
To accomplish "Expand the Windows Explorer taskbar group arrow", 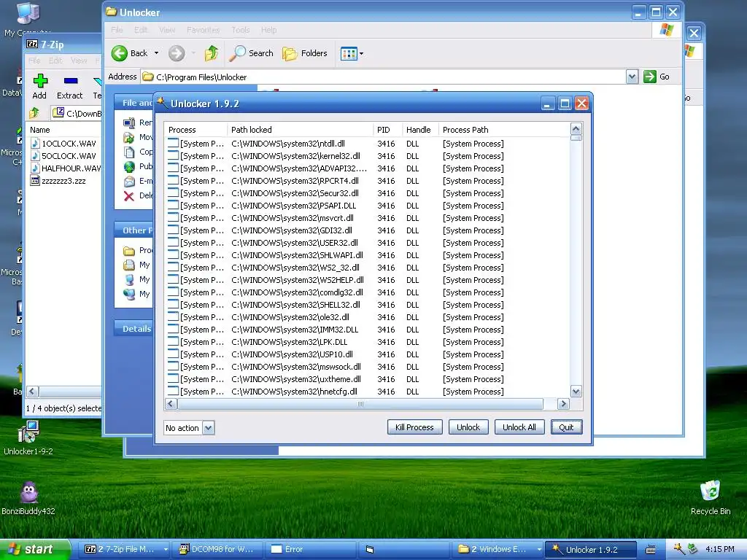I will tap(539, 549).
